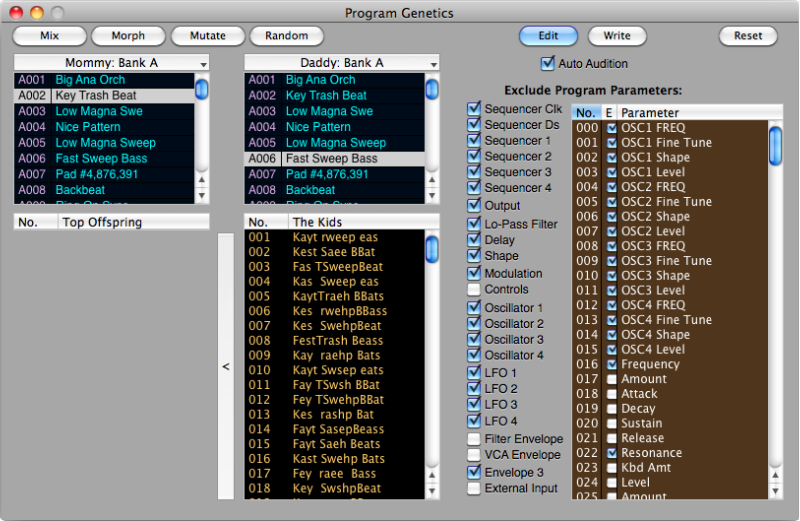
Task: Open the Daddy: Bank A dropdown
Action: [342, 63]
